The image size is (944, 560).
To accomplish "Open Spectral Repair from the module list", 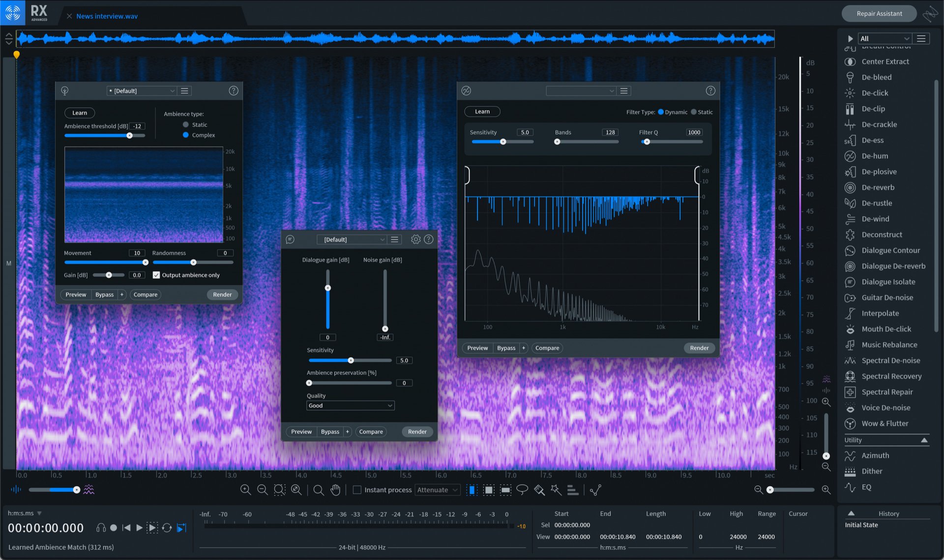I will click(x=886, y=392).
